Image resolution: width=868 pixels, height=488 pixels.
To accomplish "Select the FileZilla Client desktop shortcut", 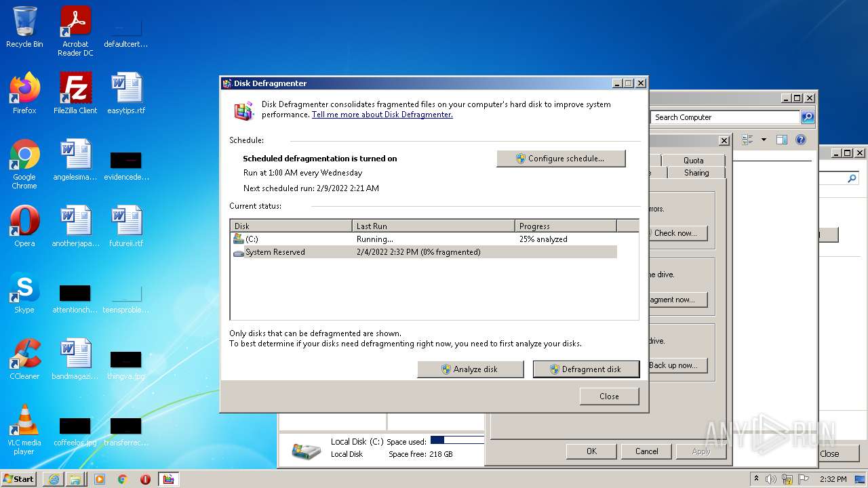I will 75,94.
